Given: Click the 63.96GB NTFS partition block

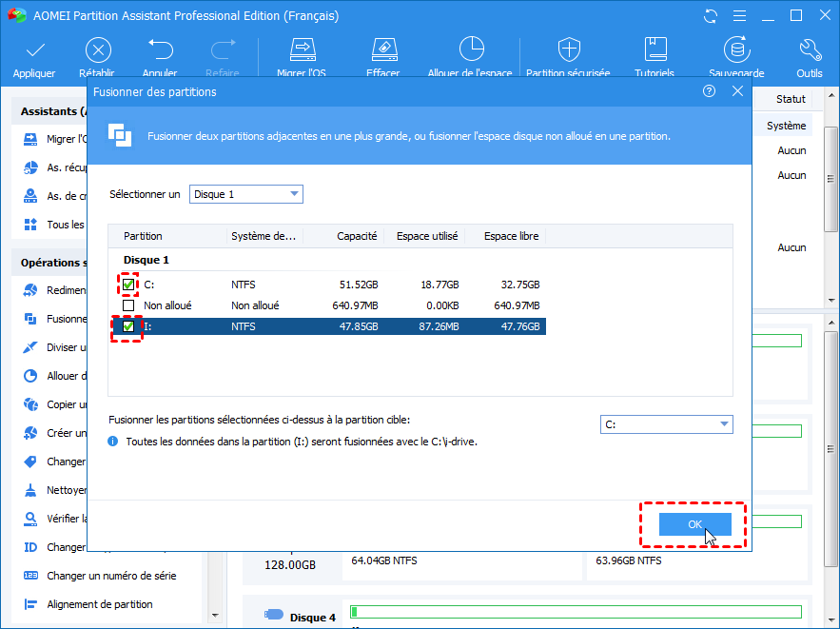Looking at the screenshot, I should 696,566.
